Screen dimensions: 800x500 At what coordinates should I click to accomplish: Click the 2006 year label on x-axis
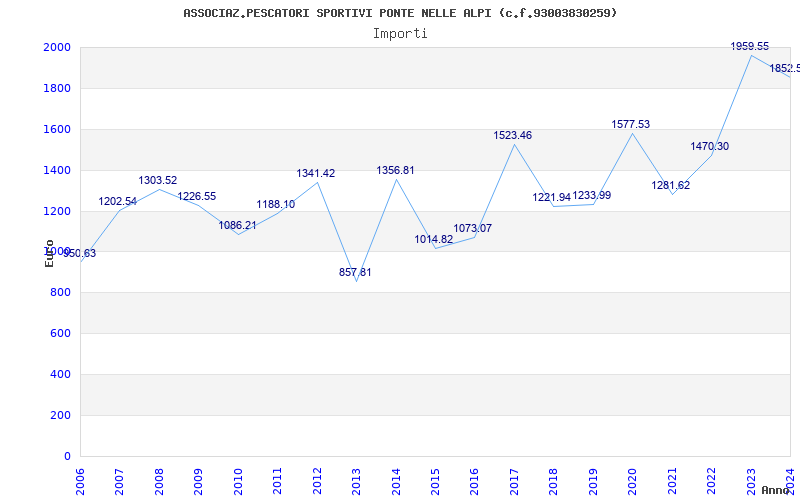tap(80, 482)
